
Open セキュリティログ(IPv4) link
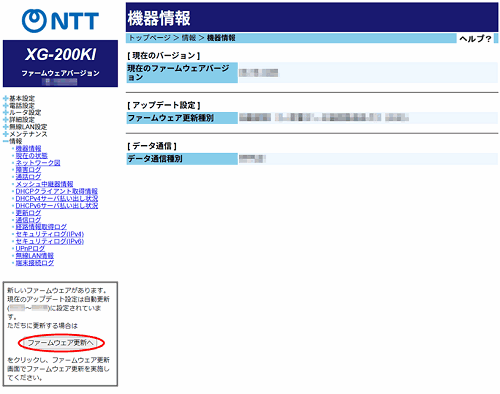(x=50, y=234)
